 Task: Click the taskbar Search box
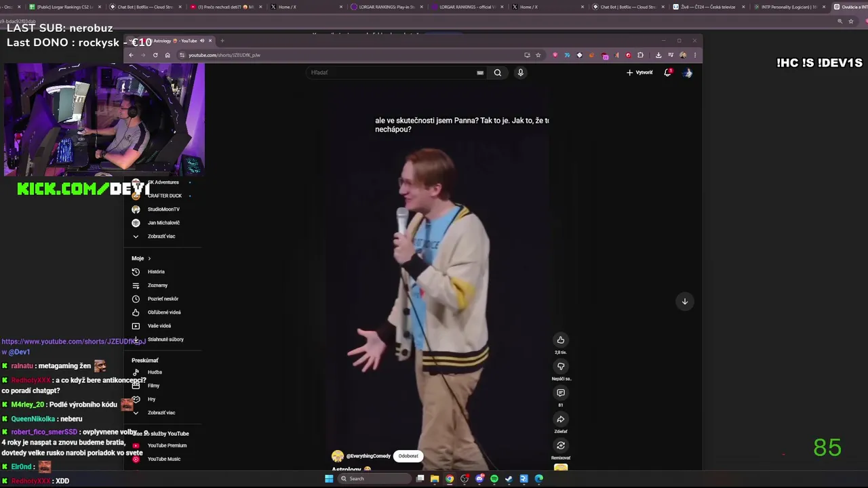375,479
